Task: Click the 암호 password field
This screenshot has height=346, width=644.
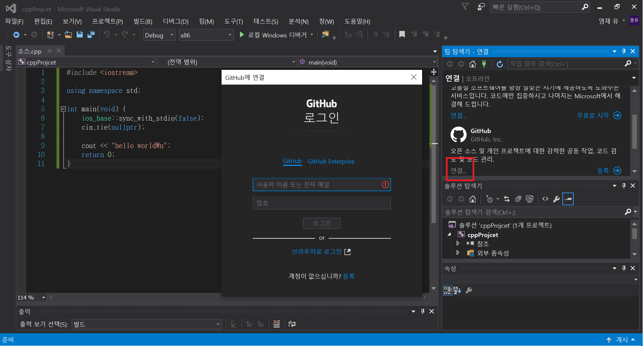Action: point(322,203)
